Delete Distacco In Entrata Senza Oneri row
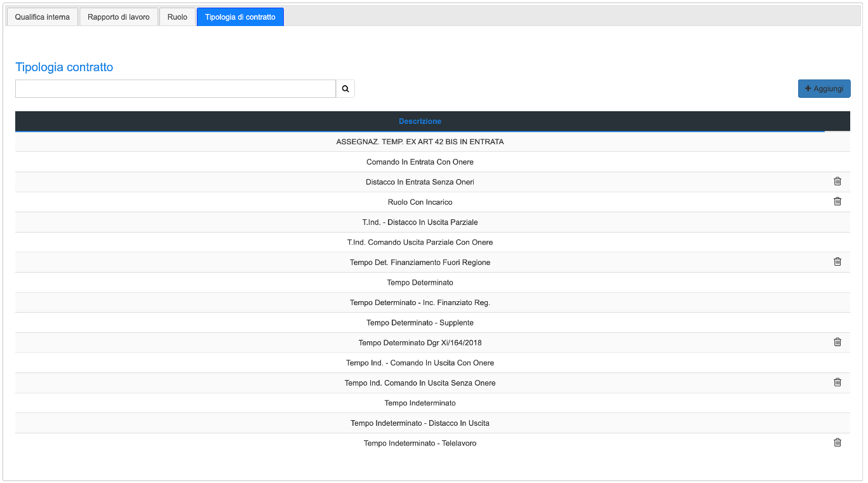Image resolution: width=868 pixels, height=483 pixels. click(x=837, y=181)
